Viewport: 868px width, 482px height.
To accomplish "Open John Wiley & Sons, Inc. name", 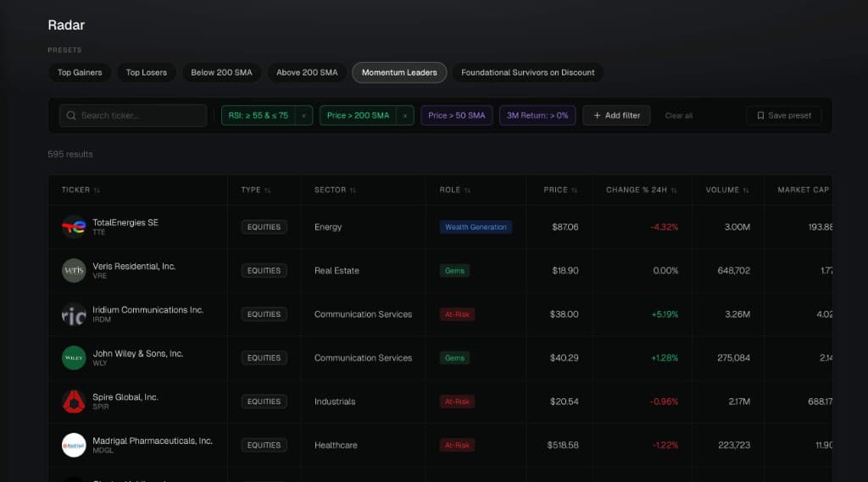I will pos(138,353).
